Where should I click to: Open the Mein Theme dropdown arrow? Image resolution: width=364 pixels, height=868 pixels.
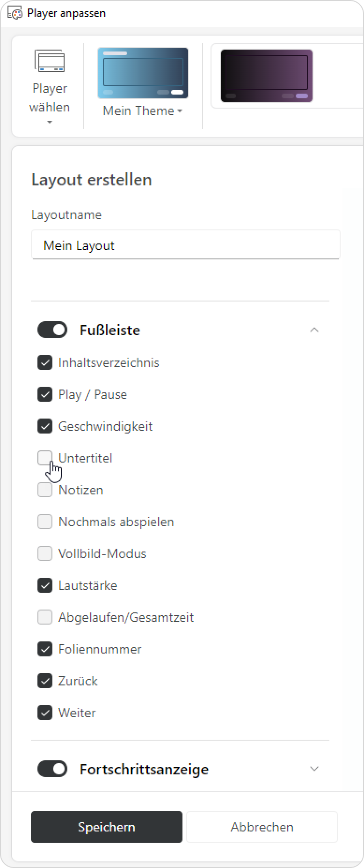180,111
